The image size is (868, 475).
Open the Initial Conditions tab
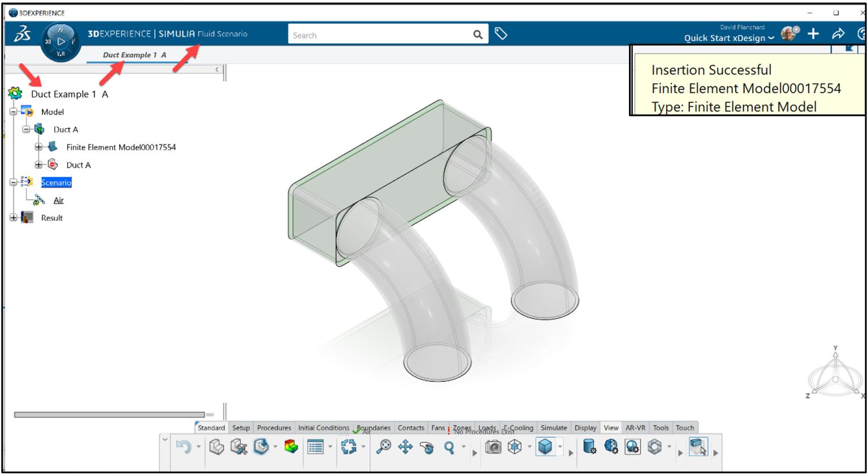tap(323, 428)
